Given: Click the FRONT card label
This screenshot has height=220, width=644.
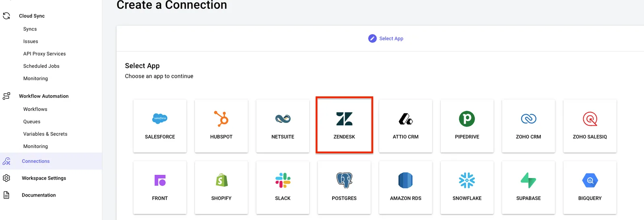Looking at the screenshot, I should pyautogui.click(x=160, y=198).
